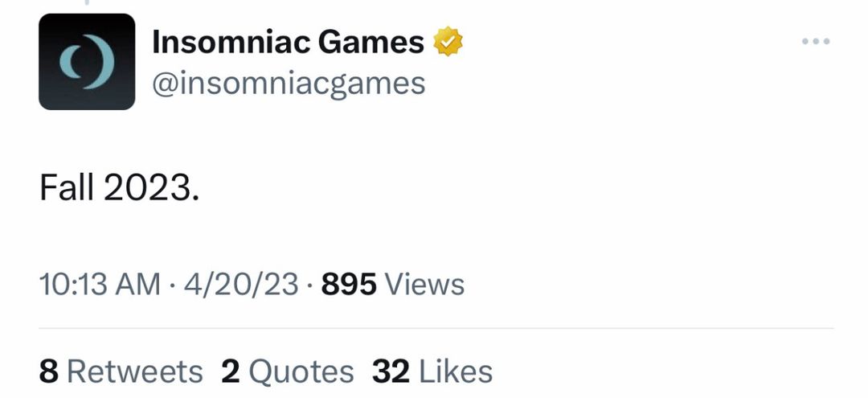The height and width of the screenshot is (398, 868).
Task: Open the 10:13 AM timestamp link
Action: click(x=100, y=285)
